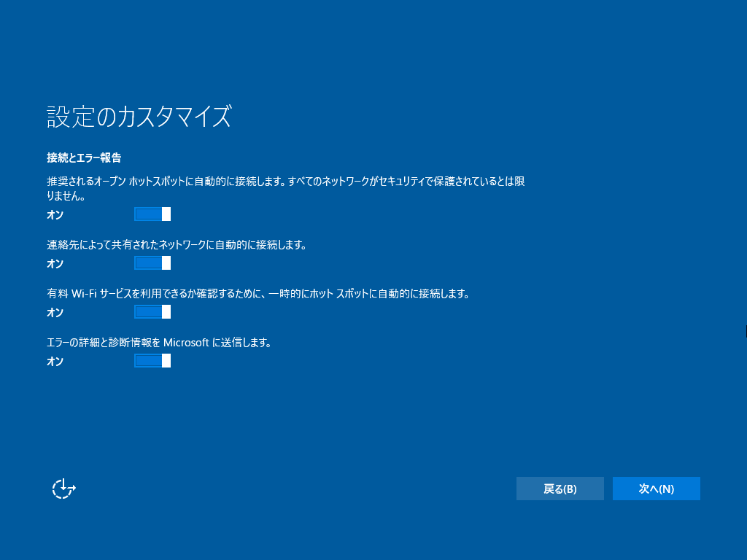Click the Microsoft error reporting description
The height and width of the screenshot is (560, 747).
click(x=159, y=342)
